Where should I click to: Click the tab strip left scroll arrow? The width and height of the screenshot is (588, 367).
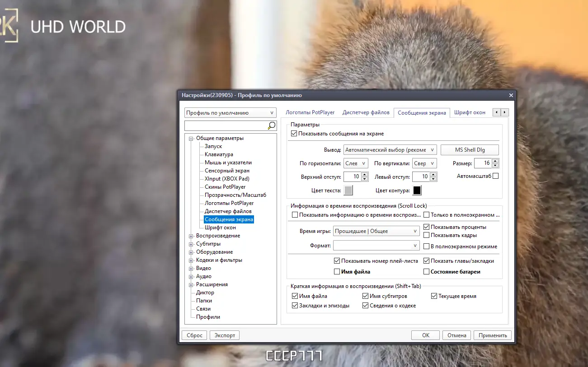coord(497,112)
